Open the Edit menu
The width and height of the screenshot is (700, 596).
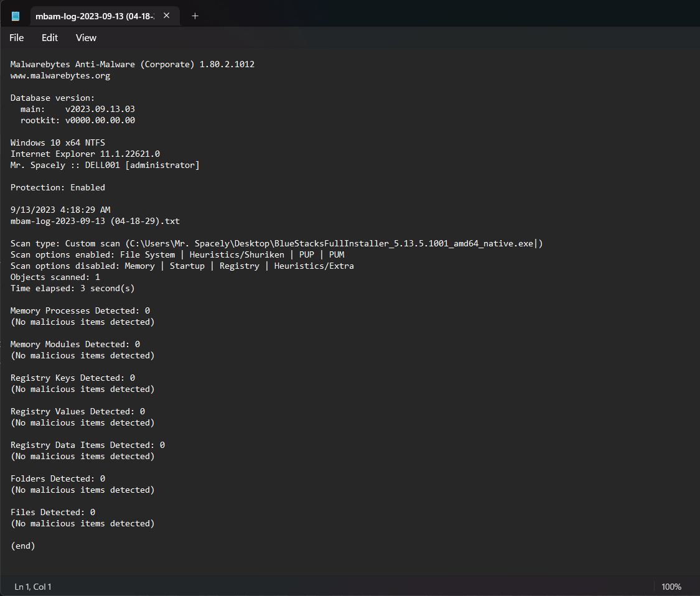50,38
